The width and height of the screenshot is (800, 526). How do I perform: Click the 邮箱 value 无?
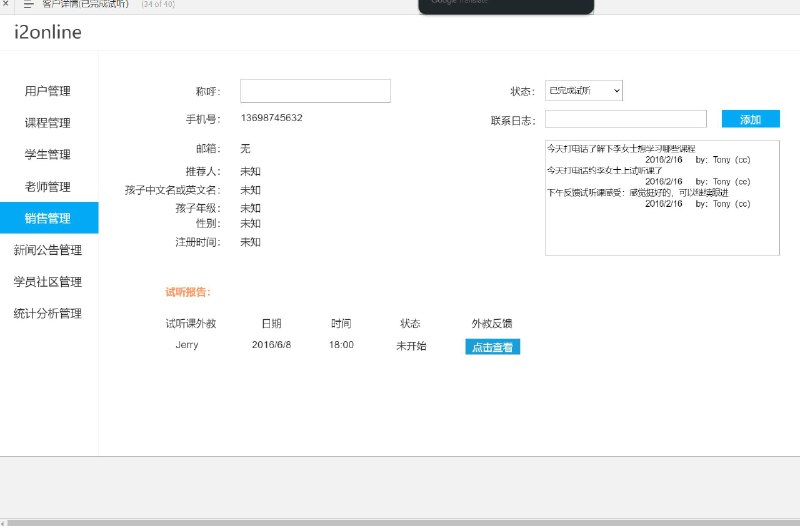tap(245, 148)
